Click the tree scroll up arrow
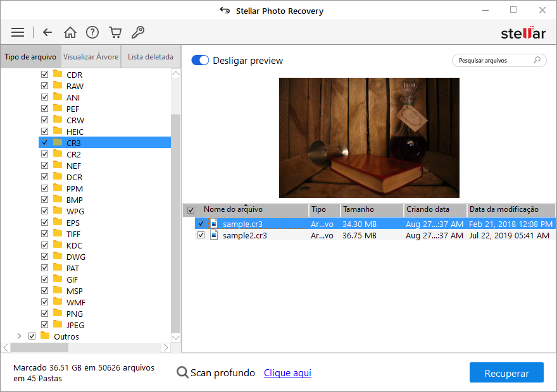The width and height of the screenshot is (557, 392). pyautogui.click(x=176, y=74)
